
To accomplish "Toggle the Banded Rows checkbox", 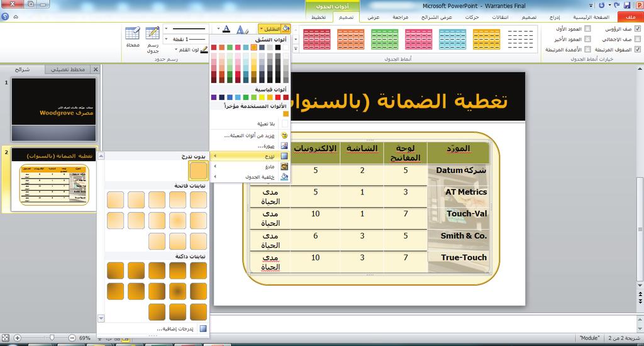I will tap(638, 49).
